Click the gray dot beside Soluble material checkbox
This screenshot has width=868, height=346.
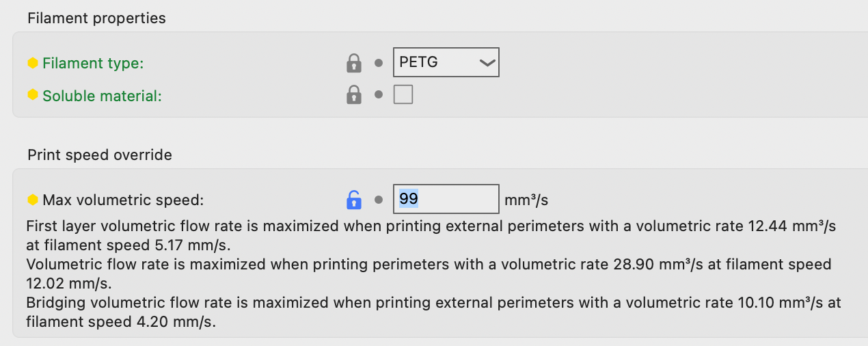pos(379,95)
